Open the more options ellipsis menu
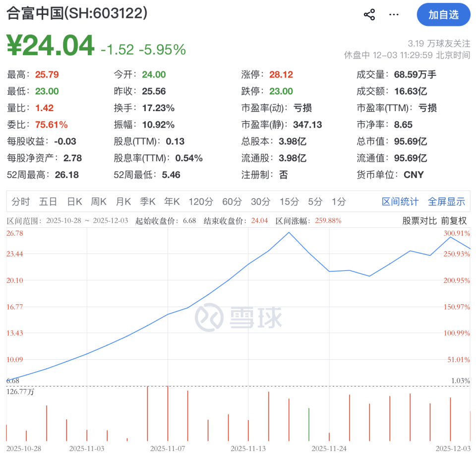 click(x=393, y=15)
